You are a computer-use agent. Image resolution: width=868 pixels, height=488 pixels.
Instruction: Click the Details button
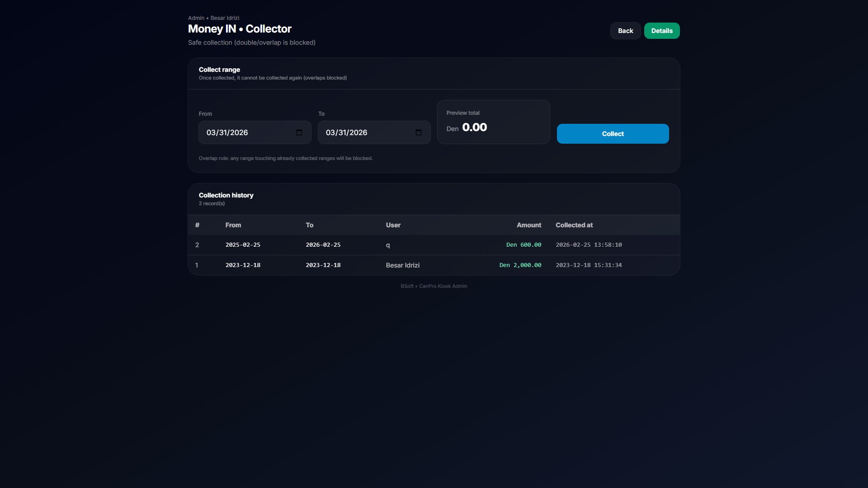pyautogui.click(x=661, y=30)
